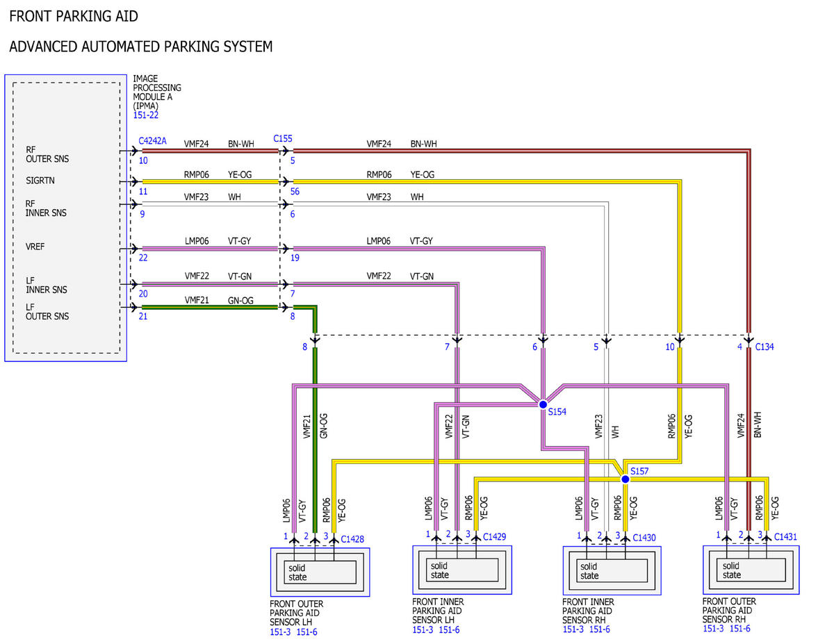Follow the 151-22 IPMA page link
This screenshot has width=834, height=644.
click(x=145, y=115)
